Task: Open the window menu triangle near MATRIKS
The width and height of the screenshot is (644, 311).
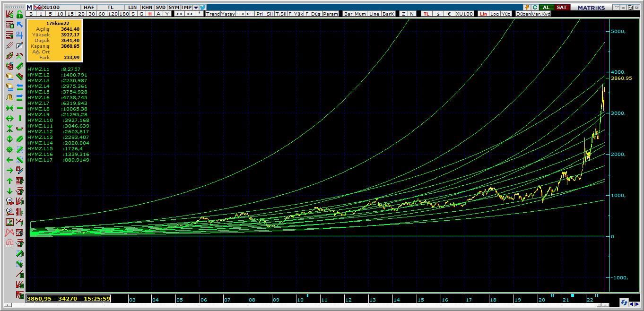Action: point(616,8)
